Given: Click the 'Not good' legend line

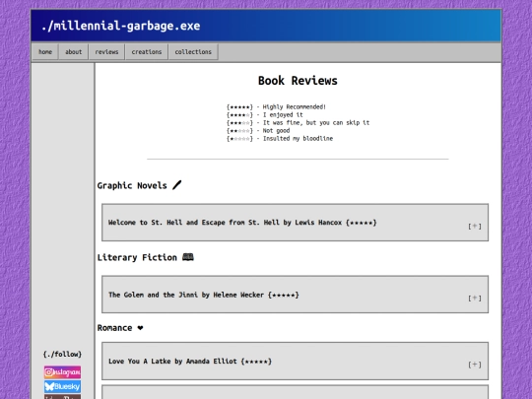Looking at the screenshot, I should pyautogui.click(x=258, y=131).
